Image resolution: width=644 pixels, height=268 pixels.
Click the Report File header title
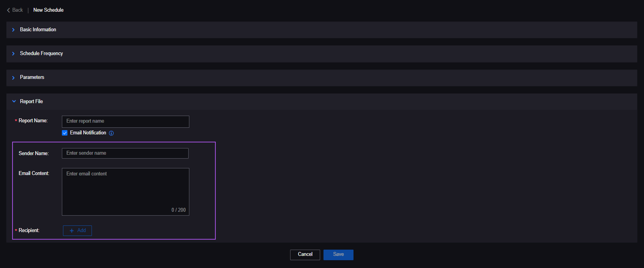tap(31, 101)
